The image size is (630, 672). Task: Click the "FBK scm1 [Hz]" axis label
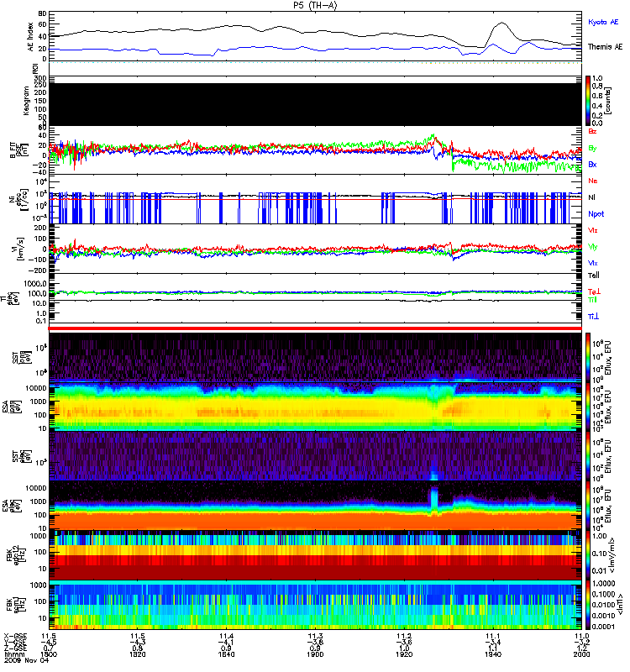pyautogui.click(x=16, y=604)
